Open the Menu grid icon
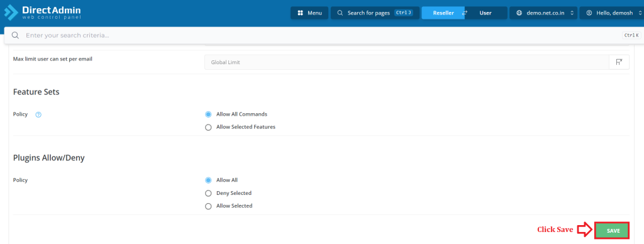This screenshot has height=244, width=644. click(300, 13)
